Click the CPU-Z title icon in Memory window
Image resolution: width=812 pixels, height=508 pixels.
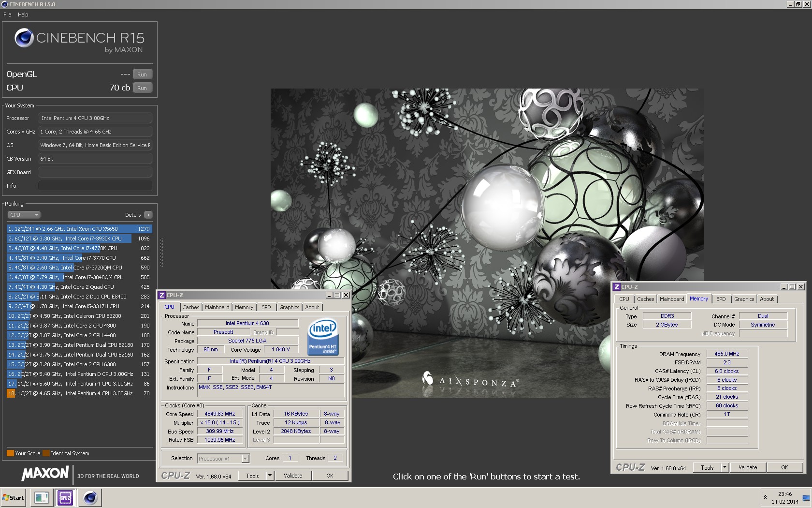tap(617, 287)
